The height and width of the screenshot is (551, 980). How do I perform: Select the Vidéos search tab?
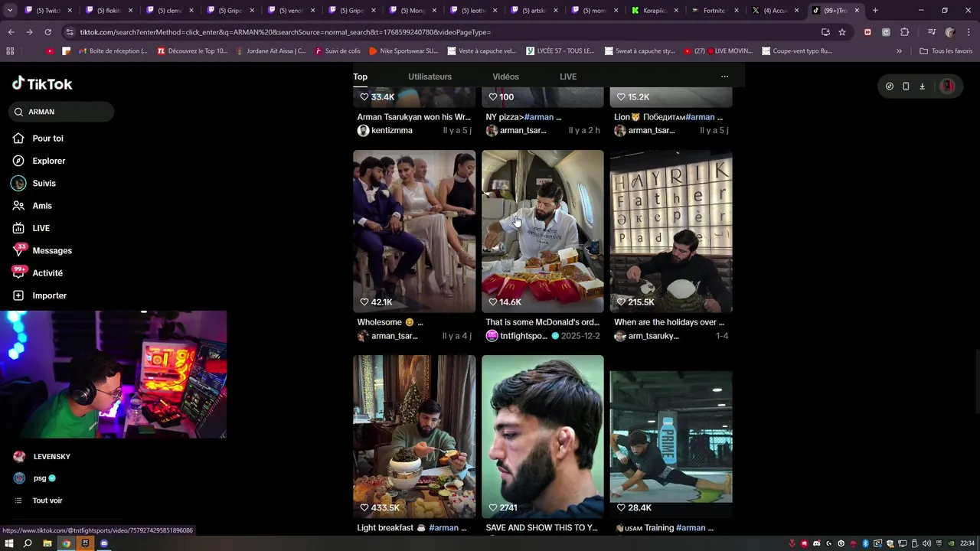505,77
